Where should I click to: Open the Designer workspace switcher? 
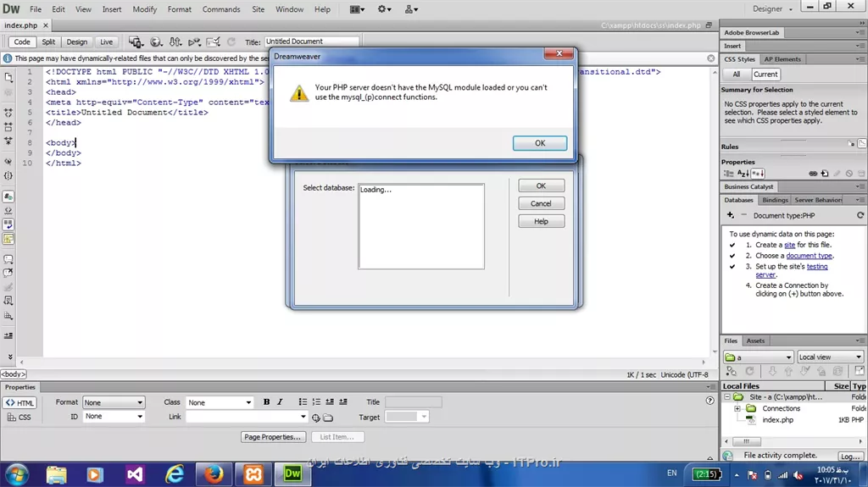pyautogui.click(x=772, y=8)
